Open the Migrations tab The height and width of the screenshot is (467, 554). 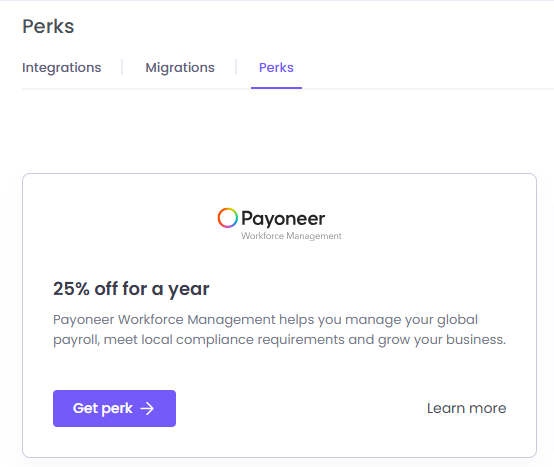click(180, 67)
